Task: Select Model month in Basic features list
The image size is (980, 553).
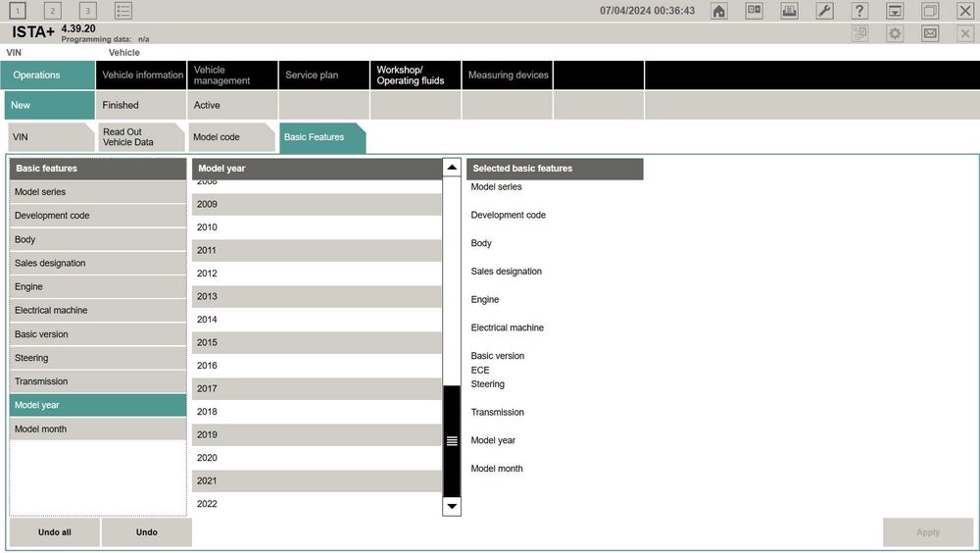Action: 98,429
